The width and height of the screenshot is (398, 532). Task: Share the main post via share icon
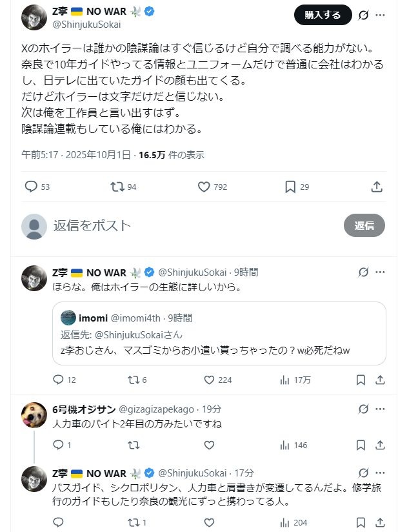(377, 187)
